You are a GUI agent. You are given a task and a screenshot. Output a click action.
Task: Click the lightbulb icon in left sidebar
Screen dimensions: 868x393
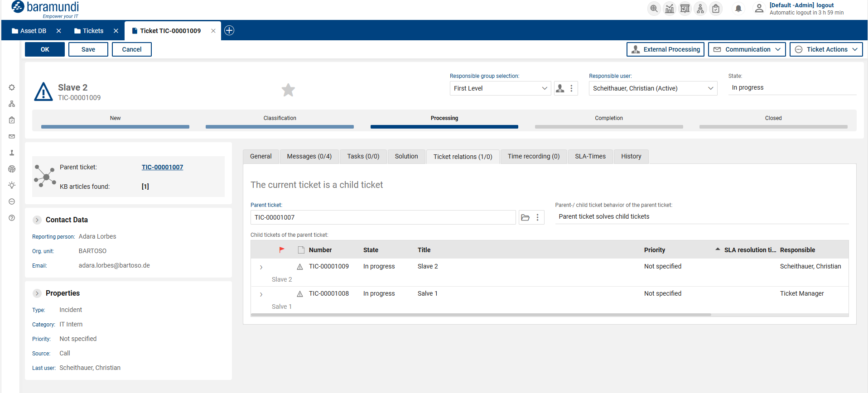tap(12, 185)
